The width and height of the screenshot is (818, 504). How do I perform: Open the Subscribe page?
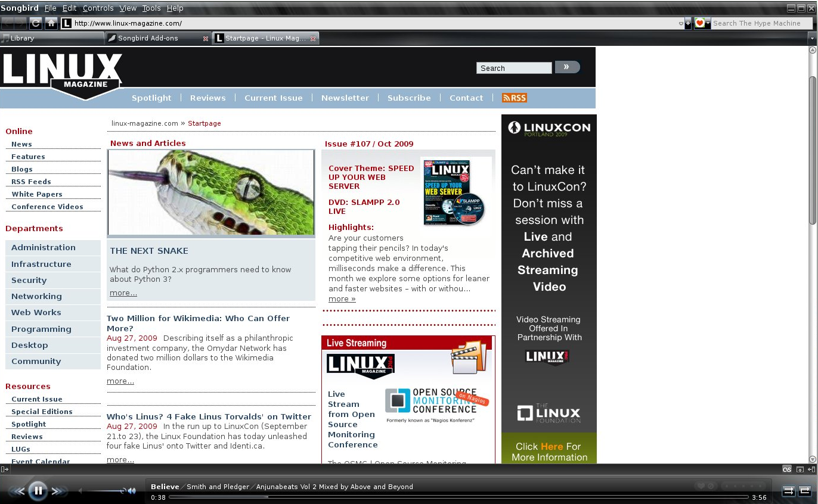click(x=409, y=98)
